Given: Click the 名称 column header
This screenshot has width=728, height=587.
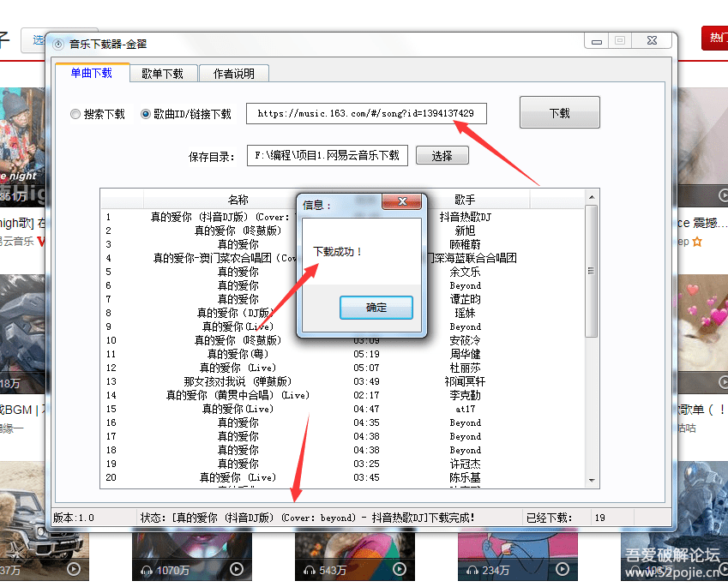Looking at the screenshot, I should point(238,200).
